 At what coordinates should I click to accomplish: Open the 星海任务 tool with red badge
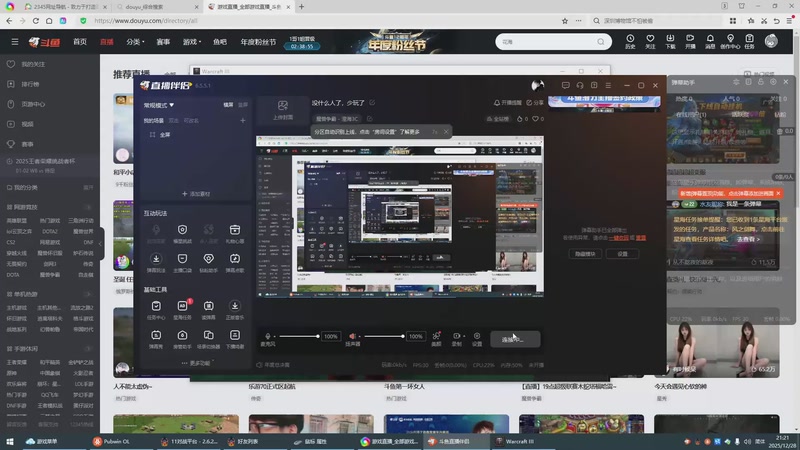(182, 309)
